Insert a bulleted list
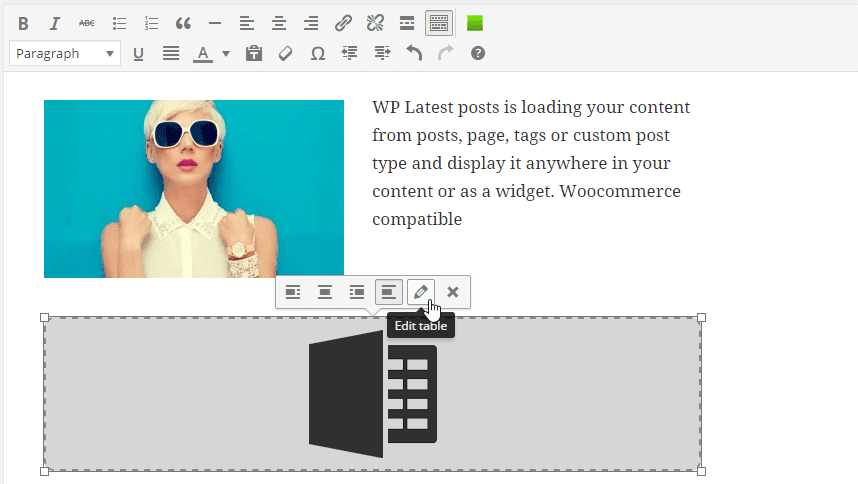 point(119,23)
